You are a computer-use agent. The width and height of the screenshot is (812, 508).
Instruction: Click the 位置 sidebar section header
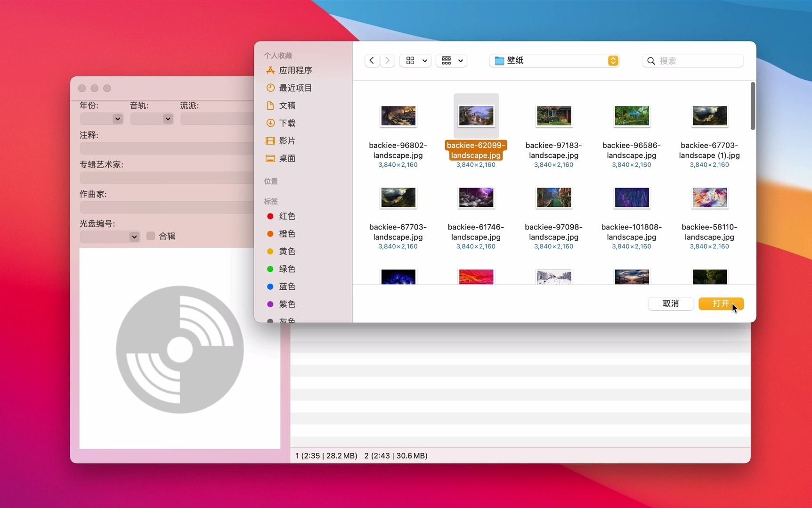click(x=271, y=181)
